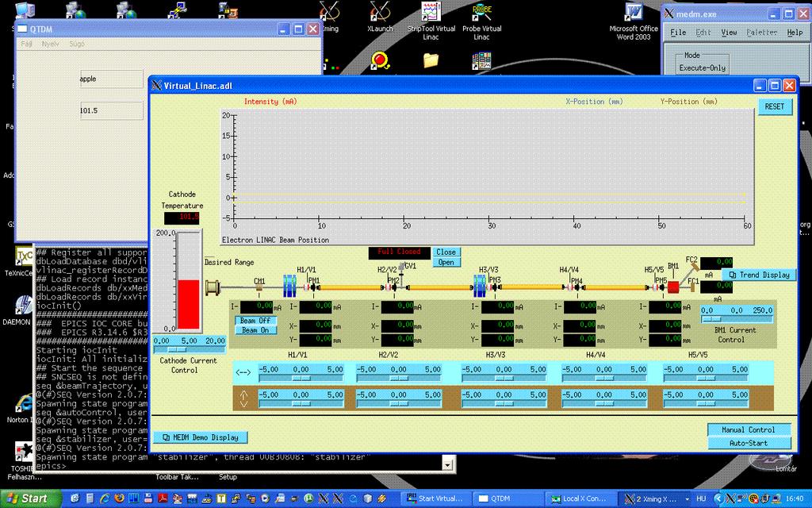The image size is (812, 508).
Task: Open Help menu in medm.exe
Action: point(795,32)
